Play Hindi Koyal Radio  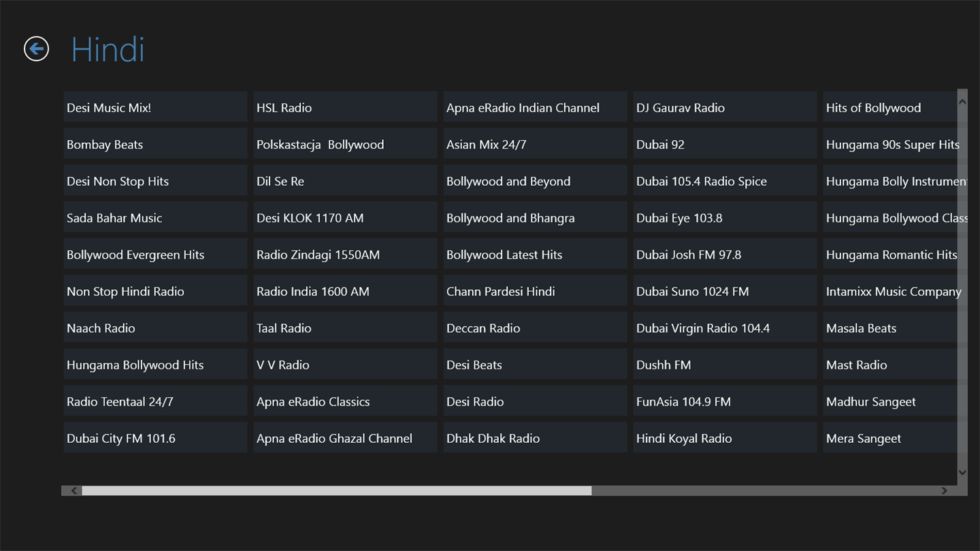(725, 438)
